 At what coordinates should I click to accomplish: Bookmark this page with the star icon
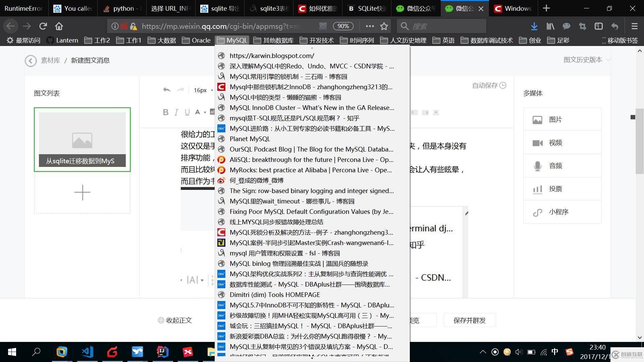(x=384, y=26)
